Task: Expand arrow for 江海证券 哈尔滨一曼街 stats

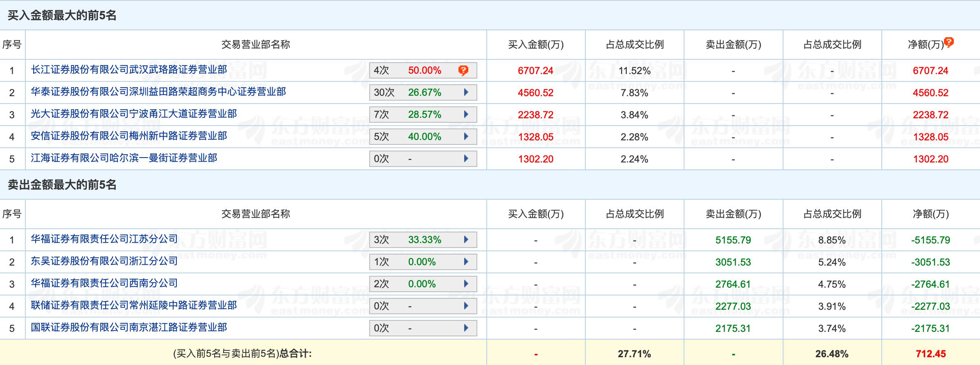Action: coord(466,159)
